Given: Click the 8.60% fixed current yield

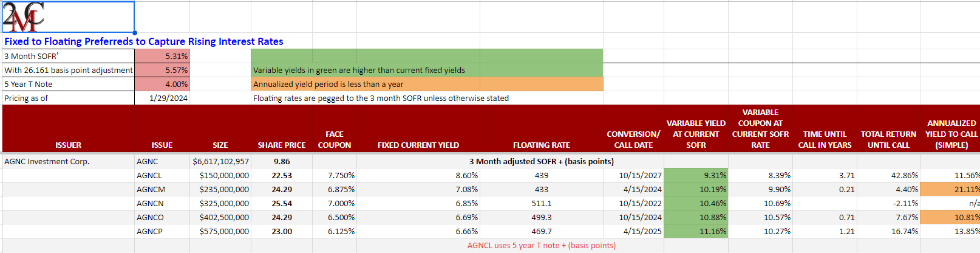Looking at the screenshot, I should click(x=418, y=175).
